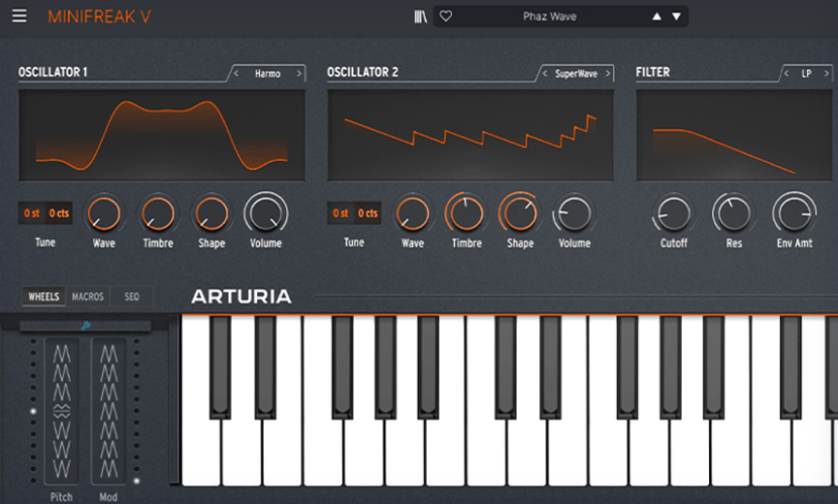Click Oscillator 2 Timbre knob
This screenshot has width=838, height=504.
click(467, 213)
